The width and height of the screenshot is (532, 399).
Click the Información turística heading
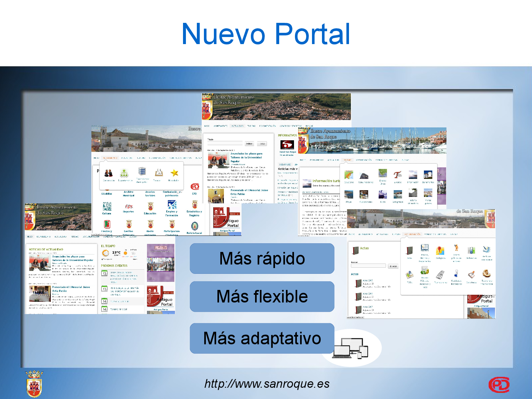click(x=326, y=181)
